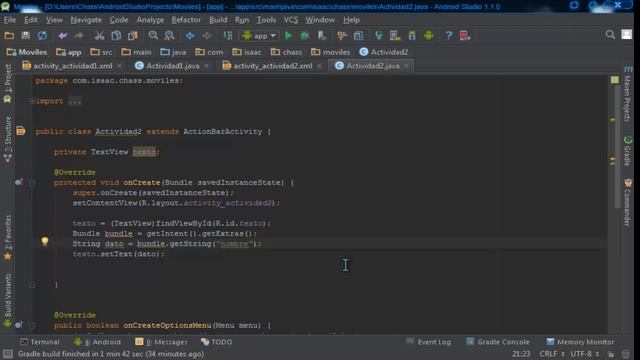Viewport: 640px width, 360px height.
Task: Click the Sync Project with Gradle icon
Action: point(379,36)
